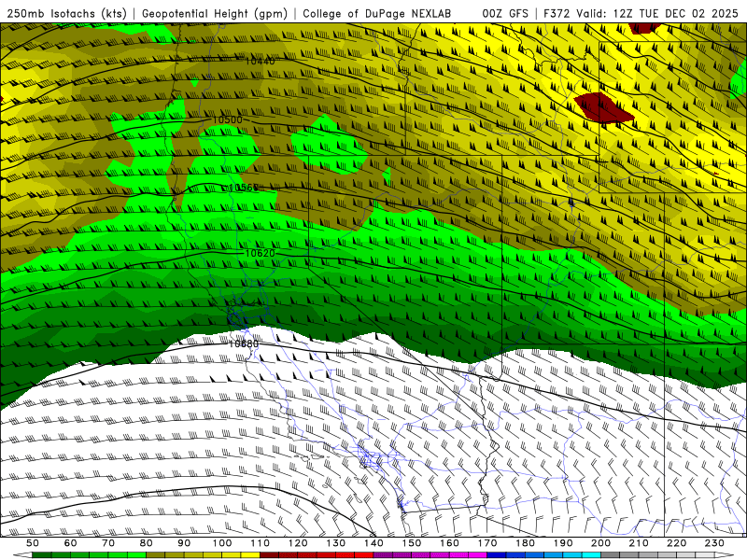Image resolution: width=747 pixels, height=560 pixels.
Task: Click the '00Z GFS' model run label
Action: (x=504, y=13)
